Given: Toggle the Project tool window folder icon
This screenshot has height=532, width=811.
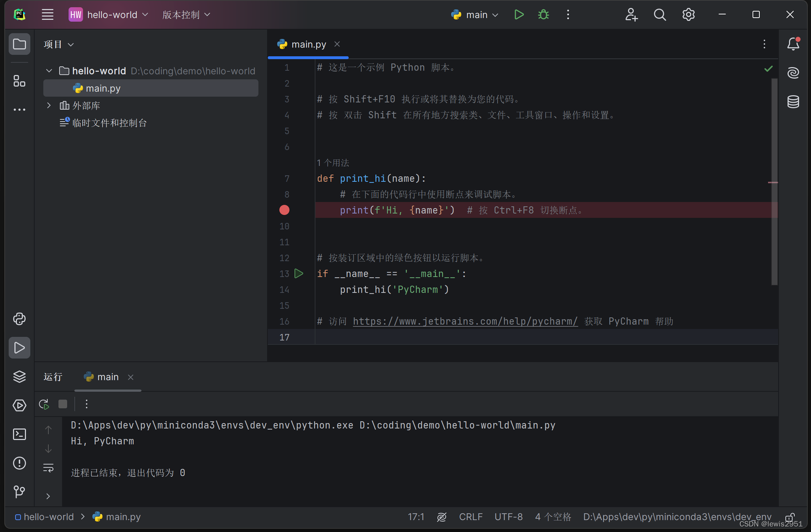Looking at the screenshot, I should [x=19, y=44].
